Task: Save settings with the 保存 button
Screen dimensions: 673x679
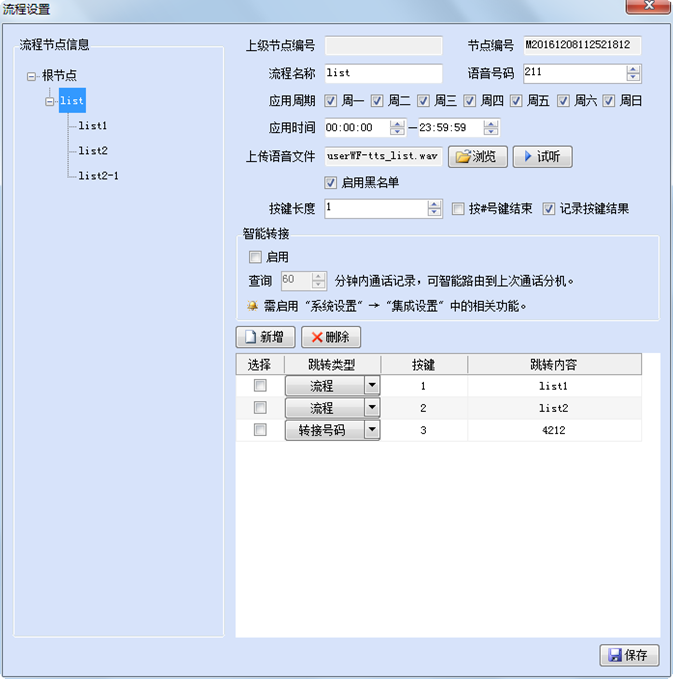Action: pos(629,655)
